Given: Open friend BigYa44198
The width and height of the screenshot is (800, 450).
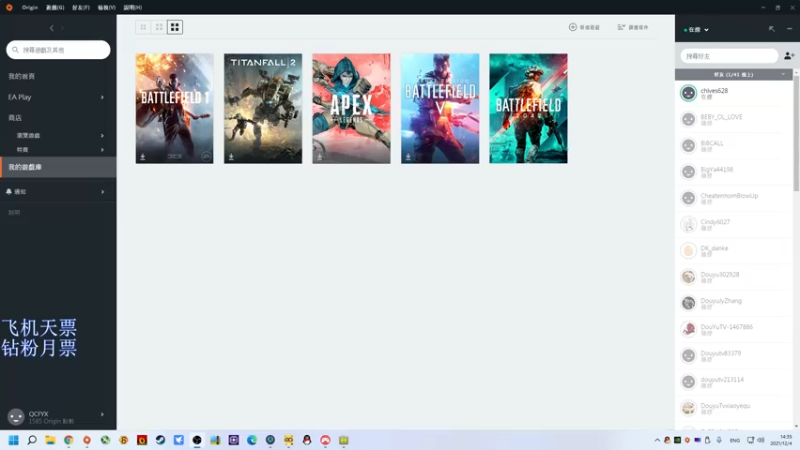Looking at the screenshot, I should [733, 172].
